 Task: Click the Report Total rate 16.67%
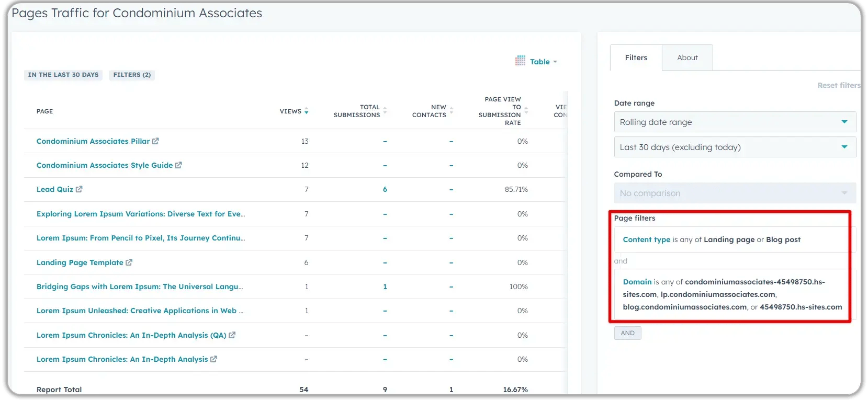515,389
